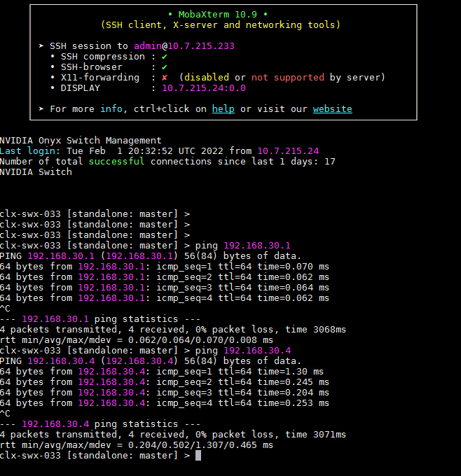461x476 pixels.
Task: Click '192.168.30.4 ping statistics' header
Action: (100, 424)
